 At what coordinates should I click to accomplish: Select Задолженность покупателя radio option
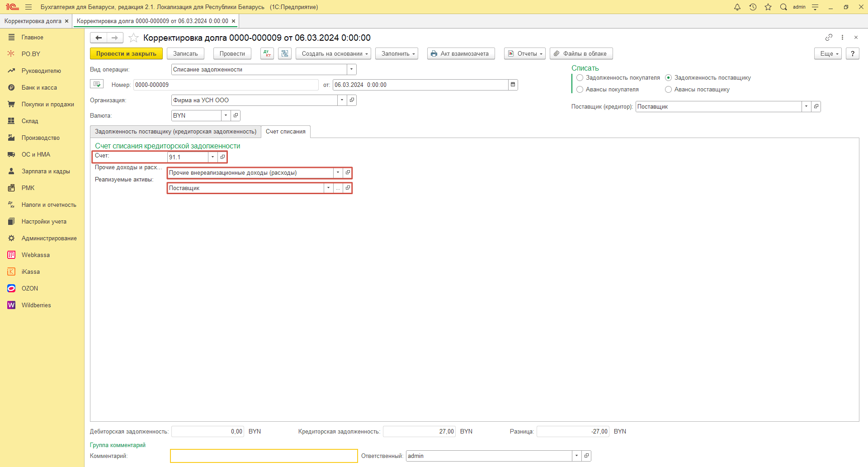tap(580, 78)
